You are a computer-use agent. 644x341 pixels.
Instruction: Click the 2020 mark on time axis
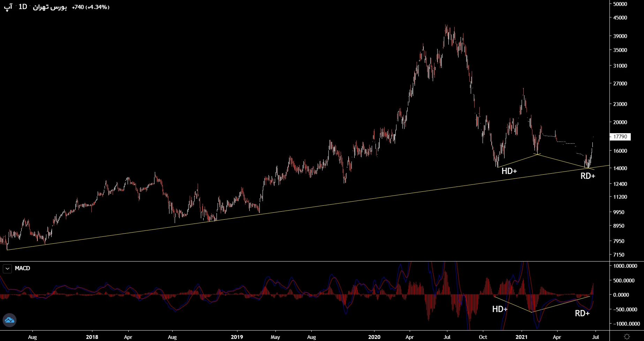coord(374,337)
